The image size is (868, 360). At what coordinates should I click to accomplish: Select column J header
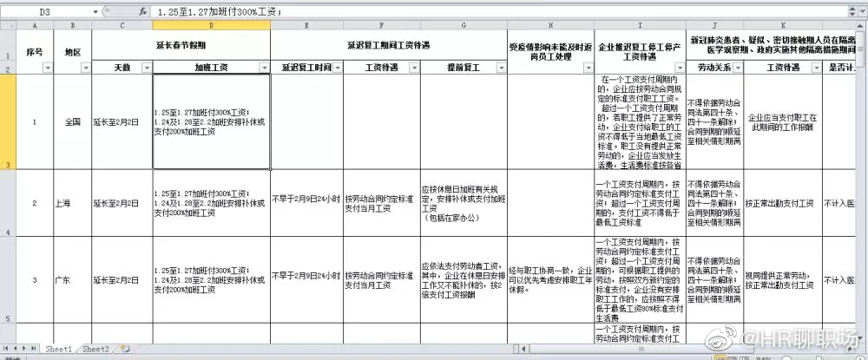pos(714,25)
